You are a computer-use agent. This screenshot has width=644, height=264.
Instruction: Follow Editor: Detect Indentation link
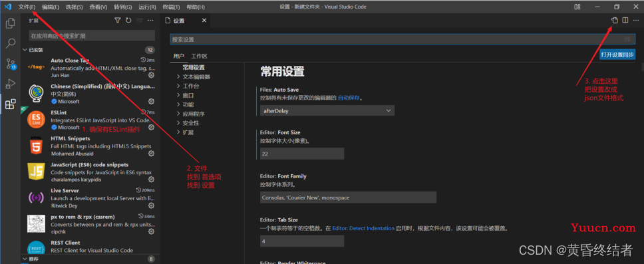pyautogui.click(x=363, y=228)
